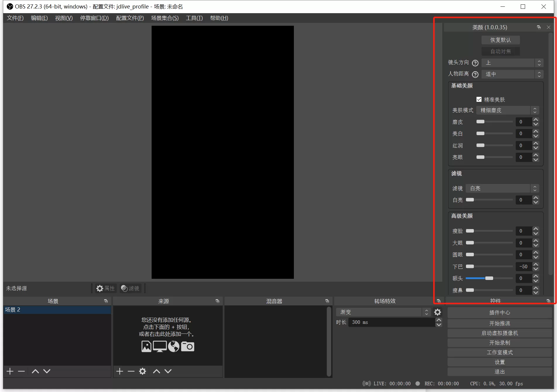Open the 镜头方向 dropdown
The height and width of the screenshot is (392, 557).
512,63
